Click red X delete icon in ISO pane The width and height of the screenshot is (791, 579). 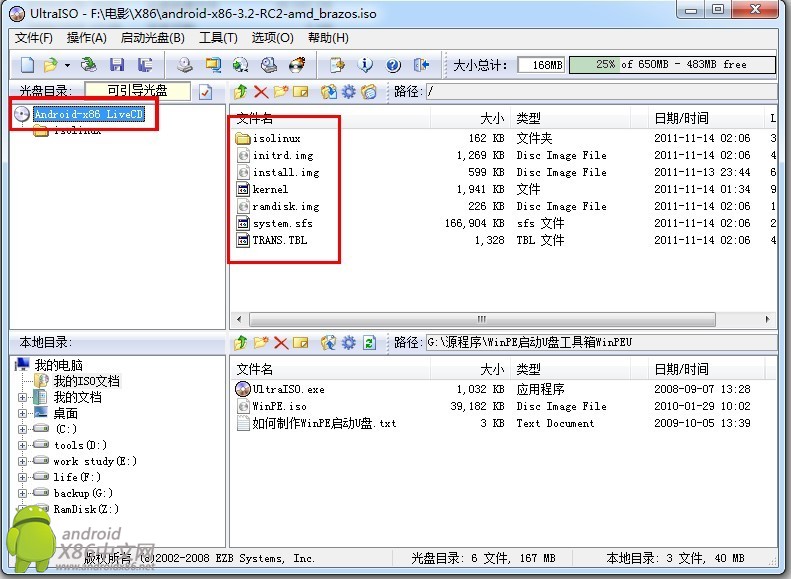261,92
